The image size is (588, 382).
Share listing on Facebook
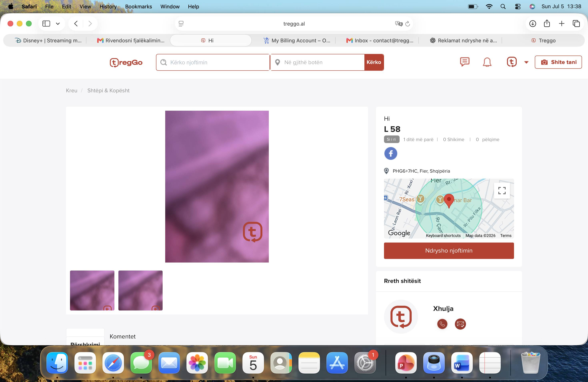point(391,153)
